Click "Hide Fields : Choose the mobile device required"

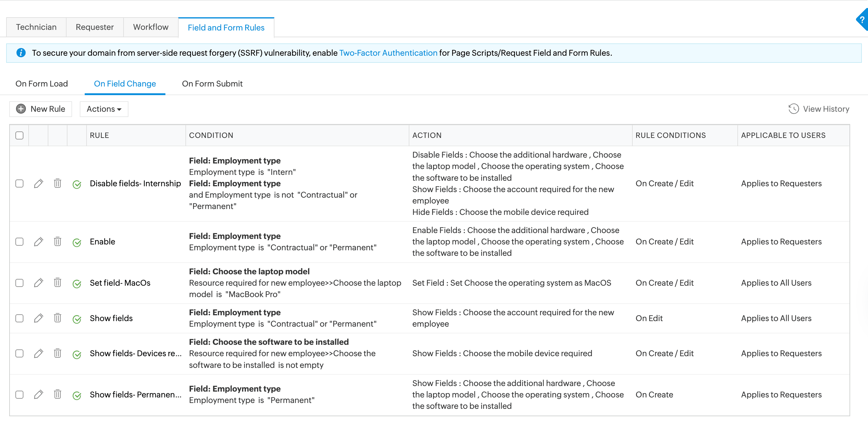(x=501, y=212)
